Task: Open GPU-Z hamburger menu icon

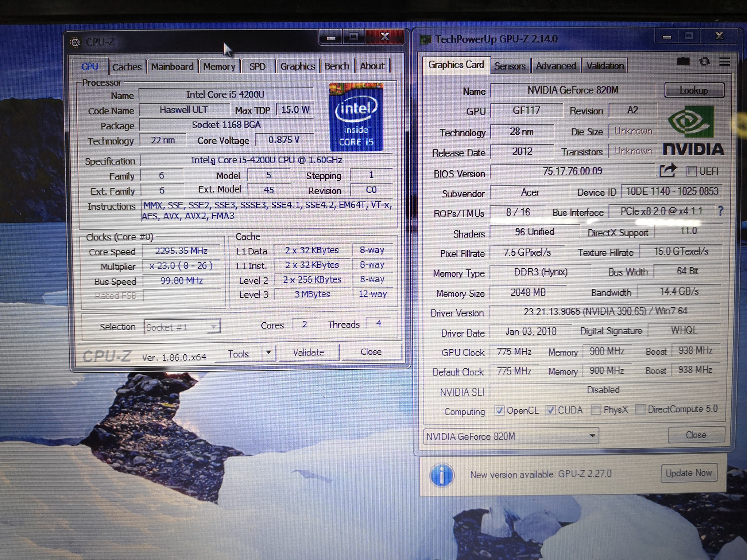Action: pyautogui.click(x=724, y=62)
